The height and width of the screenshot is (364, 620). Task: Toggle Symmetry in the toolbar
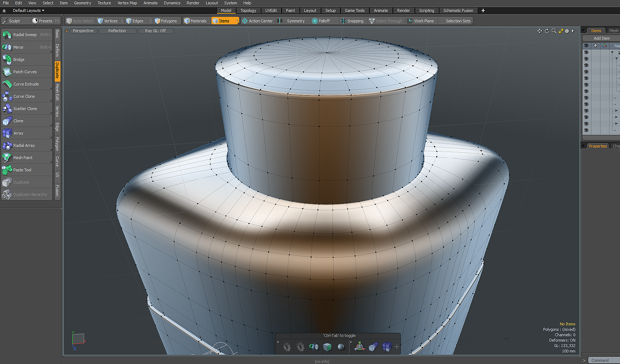click(x=295, y=21)
